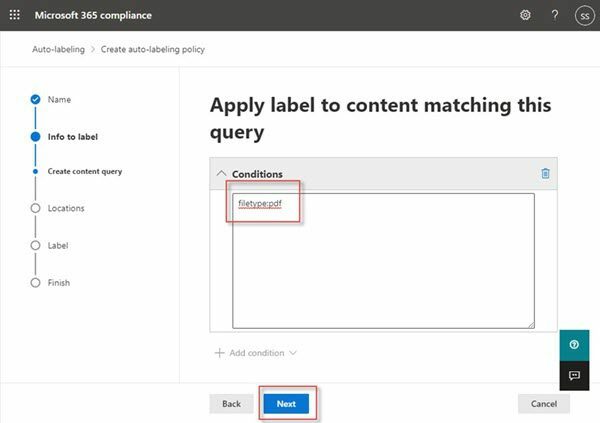Click the Conditions heading text

pos(257,174)
